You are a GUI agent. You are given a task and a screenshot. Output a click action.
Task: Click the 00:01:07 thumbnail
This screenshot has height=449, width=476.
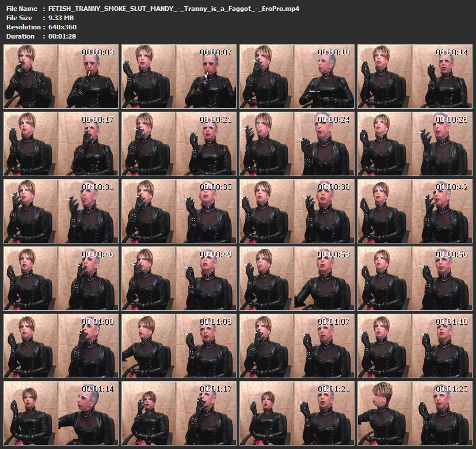(296, 345)
